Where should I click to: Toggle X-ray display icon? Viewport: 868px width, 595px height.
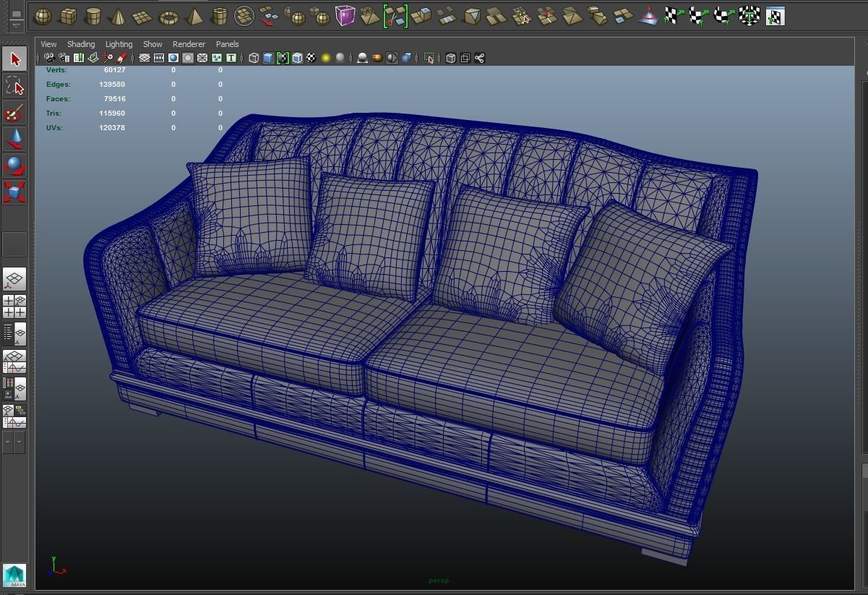[x=450, y=58]
